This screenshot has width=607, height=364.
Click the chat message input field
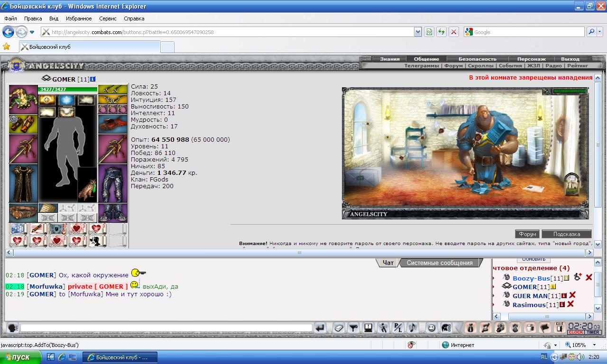point(166,328)
